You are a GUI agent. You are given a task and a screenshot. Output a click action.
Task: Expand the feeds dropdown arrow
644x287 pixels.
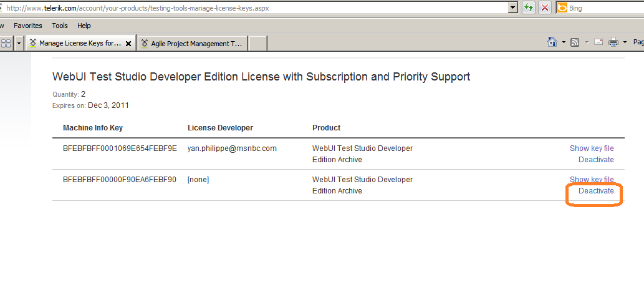[x=587, y=42]
